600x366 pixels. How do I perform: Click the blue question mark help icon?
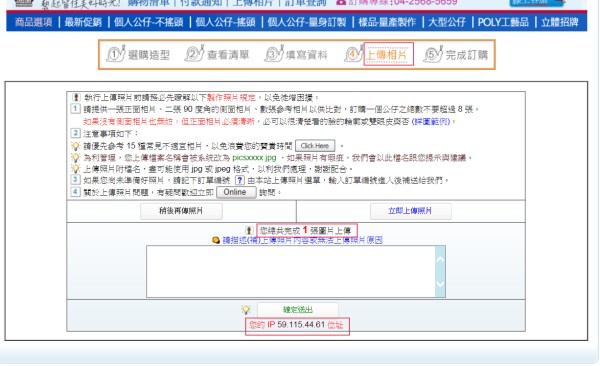[x=239, y=180]
